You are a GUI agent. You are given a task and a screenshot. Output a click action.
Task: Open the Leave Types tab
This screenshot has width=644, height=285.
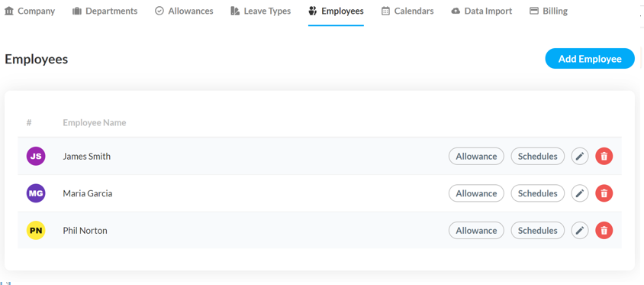[x=261, y=11]
